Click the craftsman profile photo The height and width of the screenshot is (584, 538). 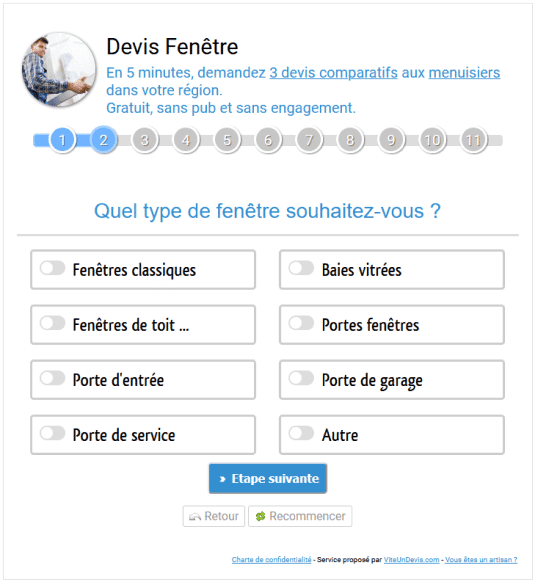pyautogui.click(x=59, y=70)
